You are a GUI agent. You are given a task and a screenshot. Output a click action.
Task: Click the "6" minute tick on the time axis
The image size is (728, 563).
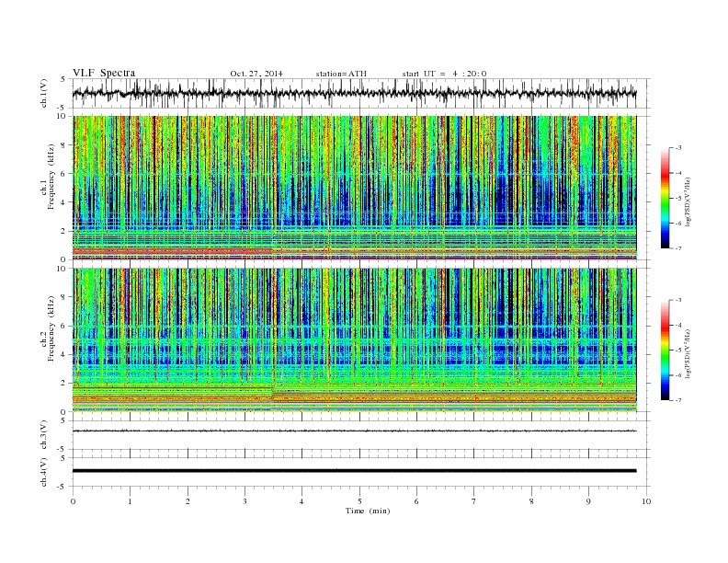(x=416, y=501)
